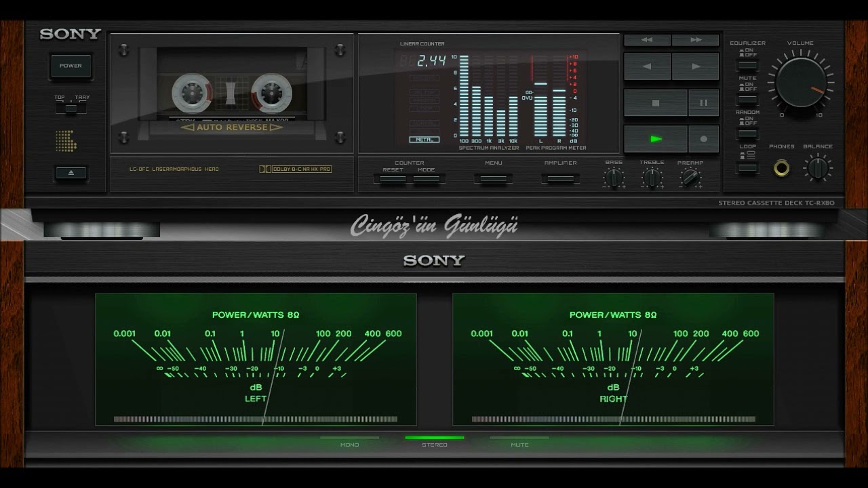This screenshot has width=868, height=488.
Task: Click the lit METAL indicator
Action: [424, 140]
